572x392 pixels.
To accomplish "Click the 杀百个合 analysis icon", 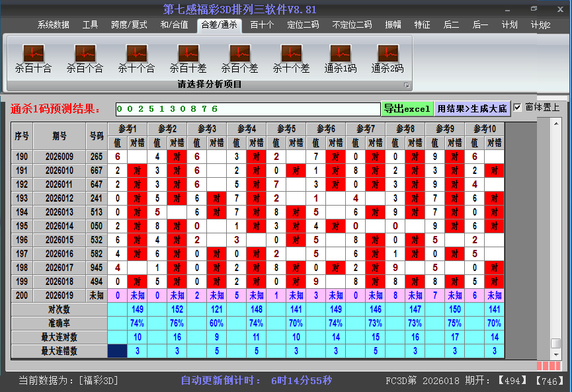I will (85, 54).
